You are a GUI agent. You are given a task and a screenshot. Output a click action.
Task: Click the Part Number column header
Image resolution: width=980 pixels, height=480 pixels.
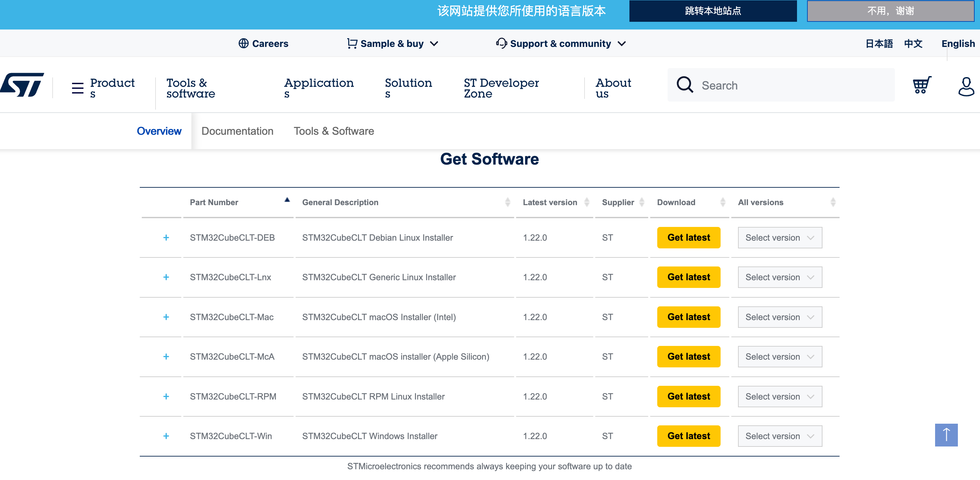tap(214, 202)
